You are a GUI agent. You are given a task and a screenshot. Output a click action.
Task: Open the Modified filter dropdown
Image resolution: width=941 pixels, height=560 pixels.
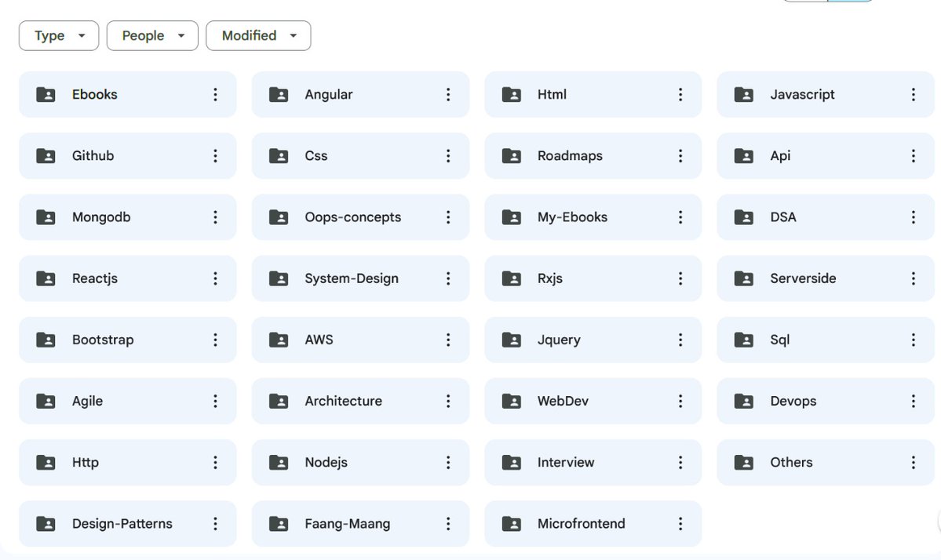259,35
